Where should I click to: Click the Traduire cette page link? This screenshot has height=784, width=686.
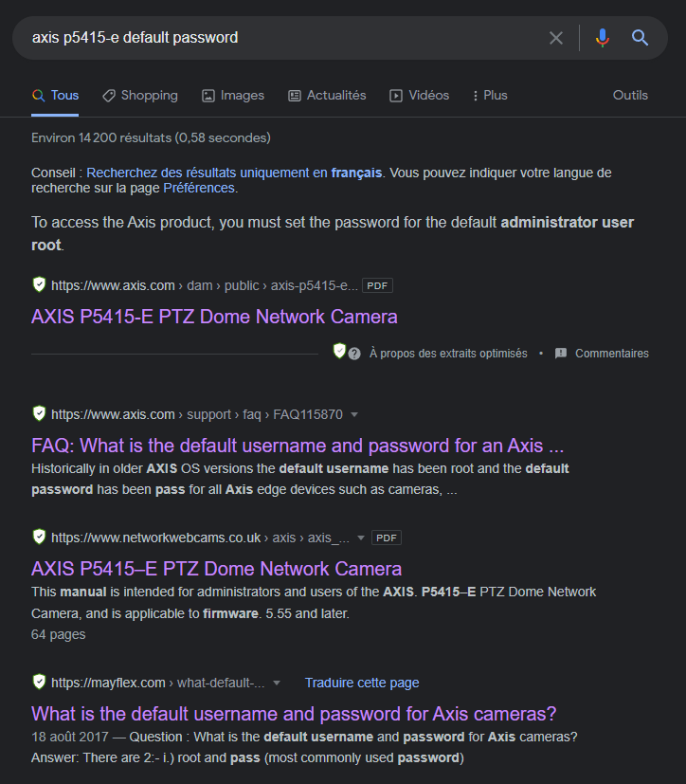point(361,683)
